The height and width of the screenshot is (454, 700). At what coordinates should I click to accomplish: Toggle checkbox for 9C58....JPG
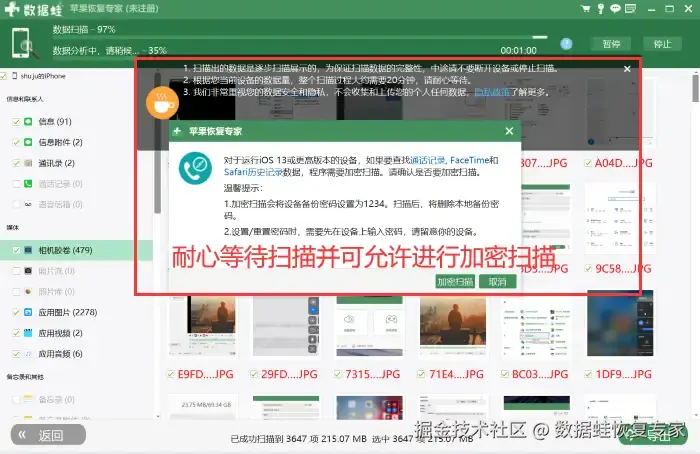coord(588,268)
